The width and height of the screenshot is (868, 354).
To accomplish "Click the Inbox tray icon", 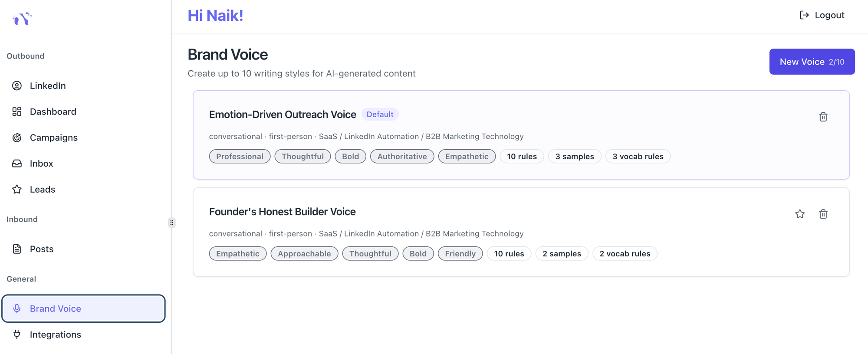I will (x=17, y=164).
